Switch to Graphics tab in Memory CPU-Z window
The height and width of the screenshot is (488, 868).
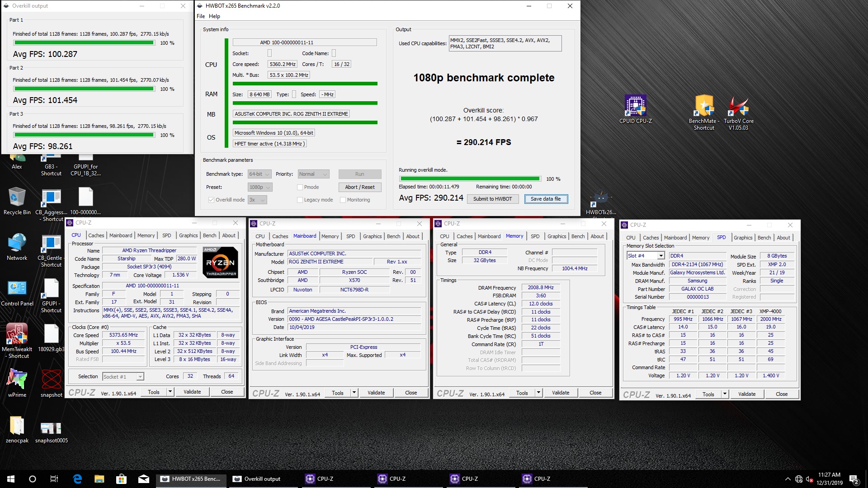[557, 236]
